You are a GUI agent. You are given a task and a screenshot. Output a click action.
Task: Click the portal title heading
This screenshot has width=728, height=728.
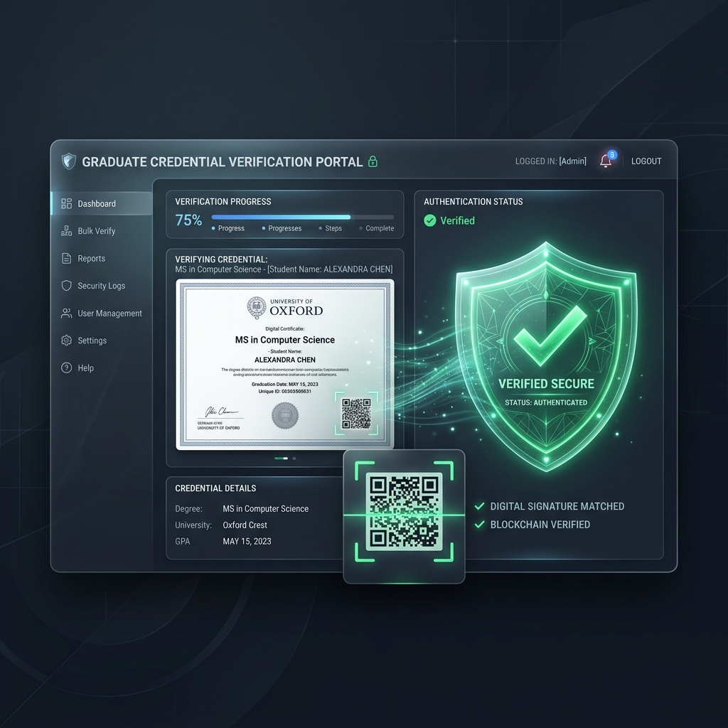click(222, 161)
